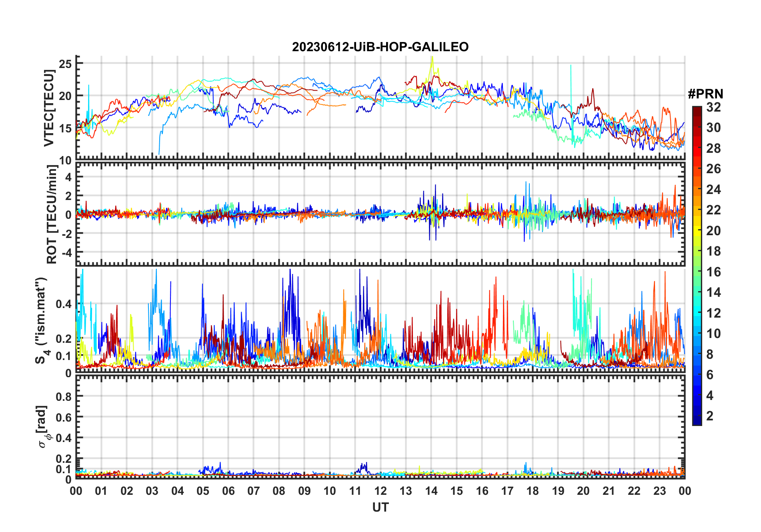Click the plot title 20230612-UiB-HOP-GALILEO
The width and height of the screenshot is (761, 532).
tap(380, 47)
